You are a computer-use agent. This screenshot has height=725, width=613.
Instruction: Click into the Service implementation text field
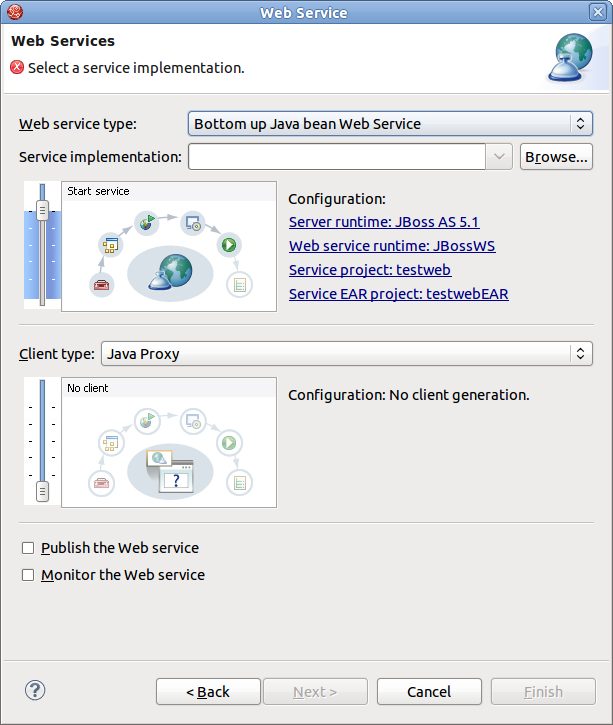[x=337, y=157]
